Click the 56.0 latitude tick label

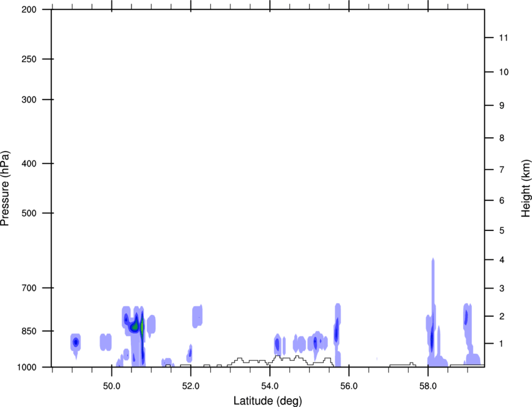[349, 386]
